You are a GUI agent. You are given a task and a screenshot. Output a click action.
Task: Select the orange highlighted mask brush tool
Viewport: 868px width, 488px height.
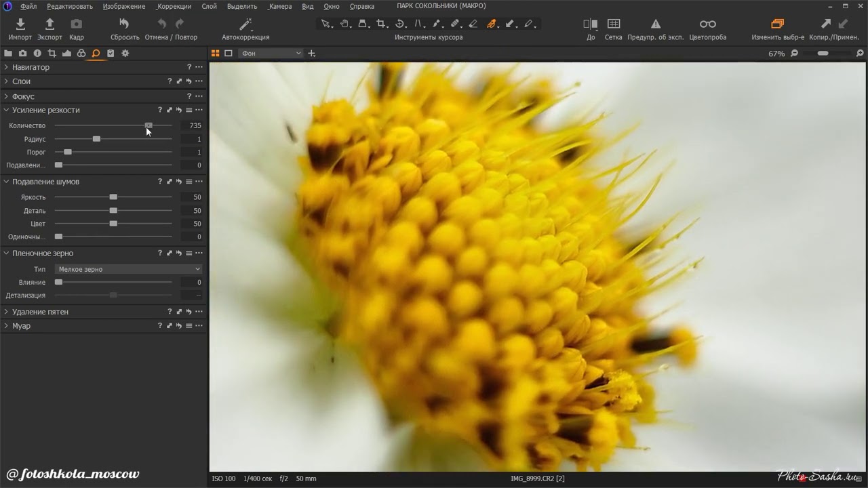click(492, 24)
